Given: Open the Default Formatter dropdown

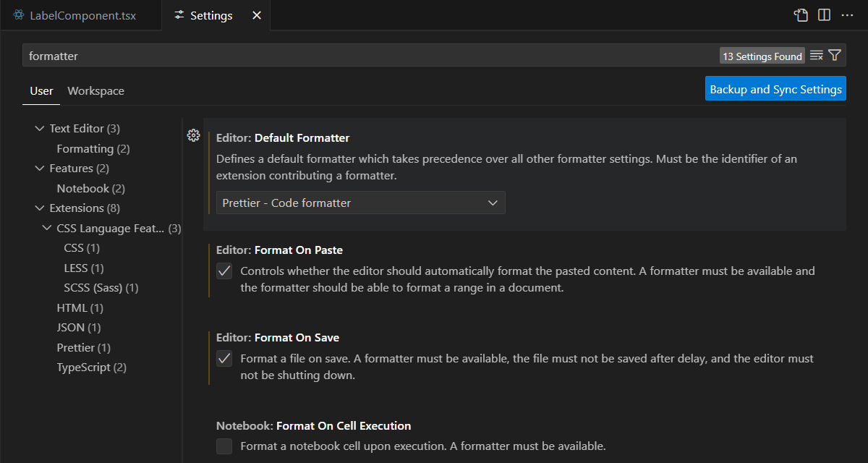Looking at the screenshot, I should [x=360, y=203].
